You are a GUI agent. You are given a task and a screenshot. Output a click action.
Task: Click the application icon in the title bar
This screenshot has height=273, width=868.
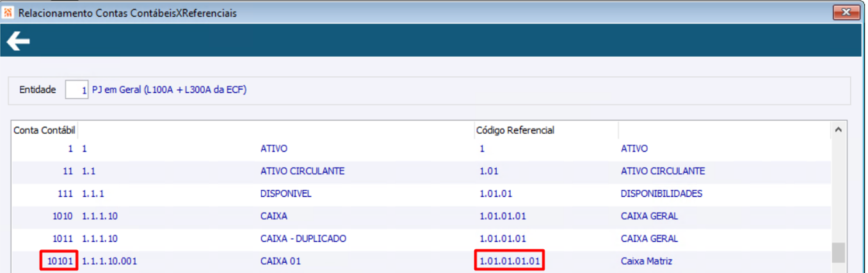[x=8, y=13]
